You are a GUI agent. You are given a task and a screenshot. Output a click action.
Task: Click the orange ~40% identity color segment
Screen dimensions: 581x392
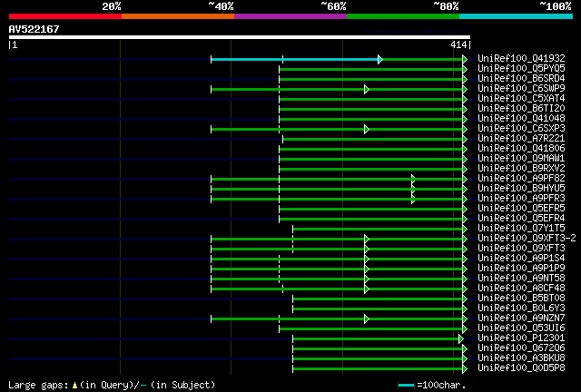pos(178,16)
